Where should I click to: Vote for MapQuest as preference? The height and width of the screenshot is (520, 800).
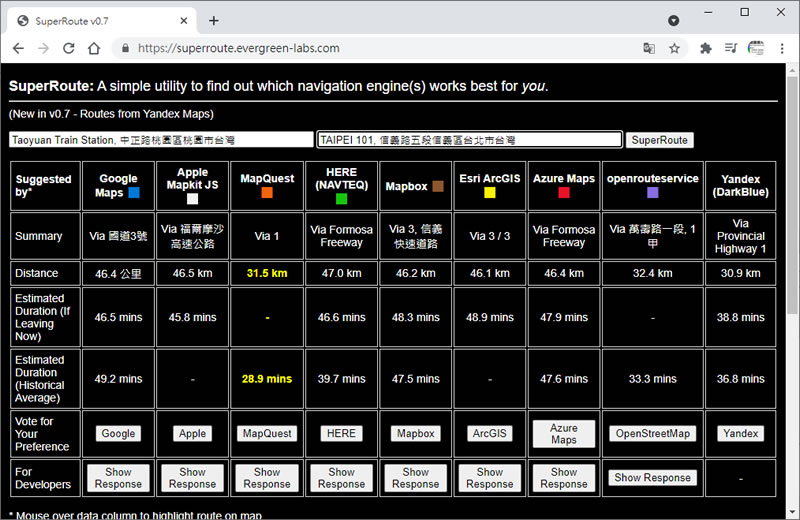267,434
